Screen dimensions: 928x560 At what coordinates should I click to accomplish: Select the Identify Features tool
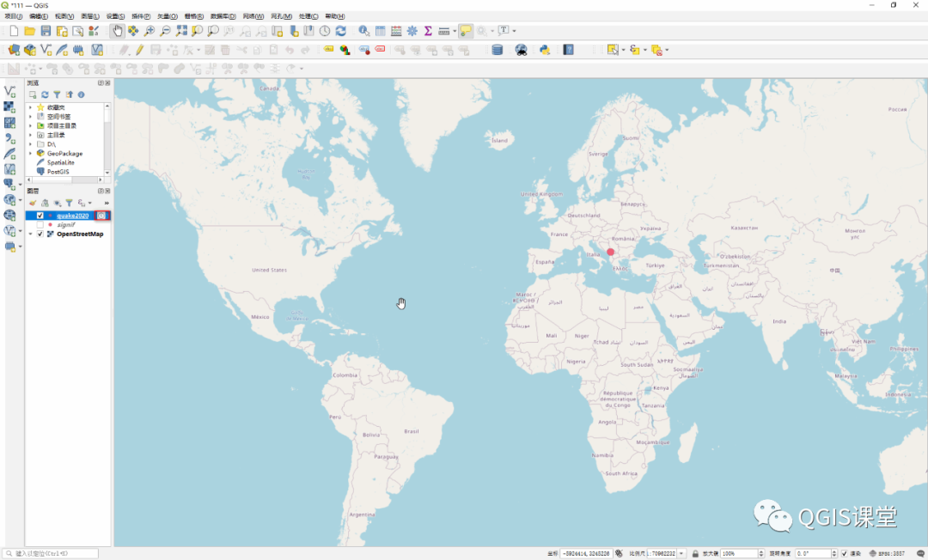click(x=364, y=31)
